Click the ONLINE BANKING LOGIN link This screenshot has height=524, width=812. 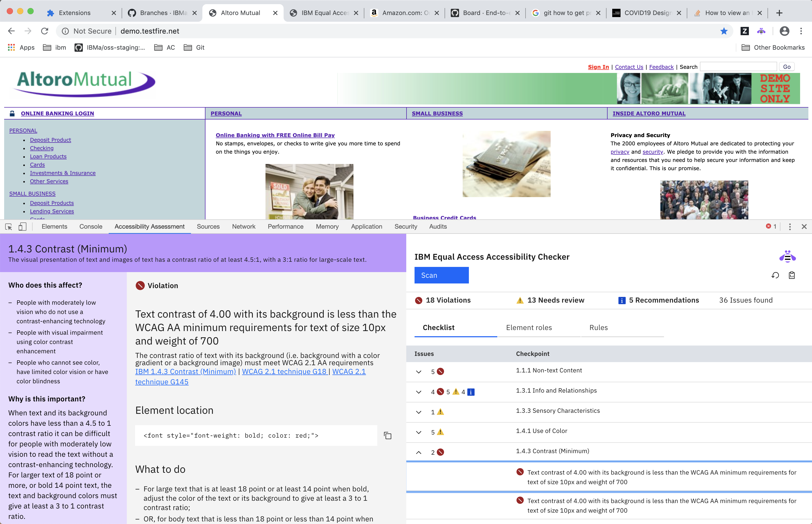coord(57,113)
